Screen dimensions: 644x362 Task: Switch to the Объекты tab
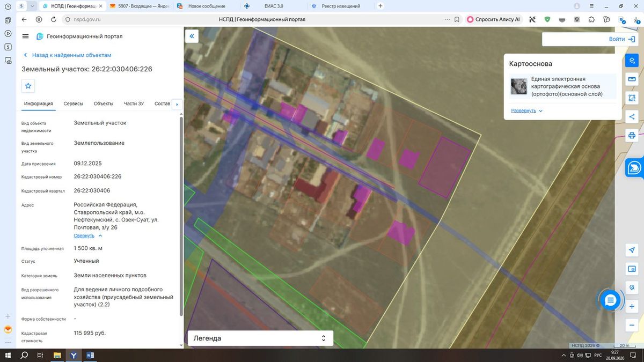104,104
